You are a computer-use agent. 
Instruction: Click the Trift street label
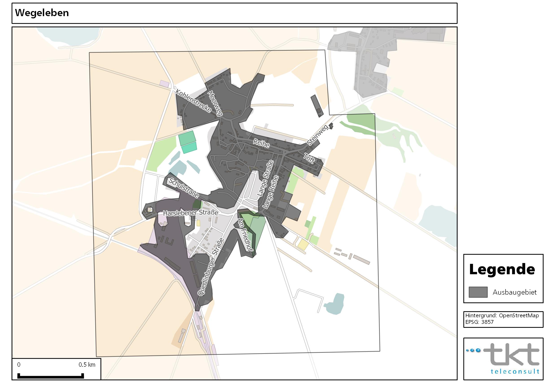click(x=309, y=158)
